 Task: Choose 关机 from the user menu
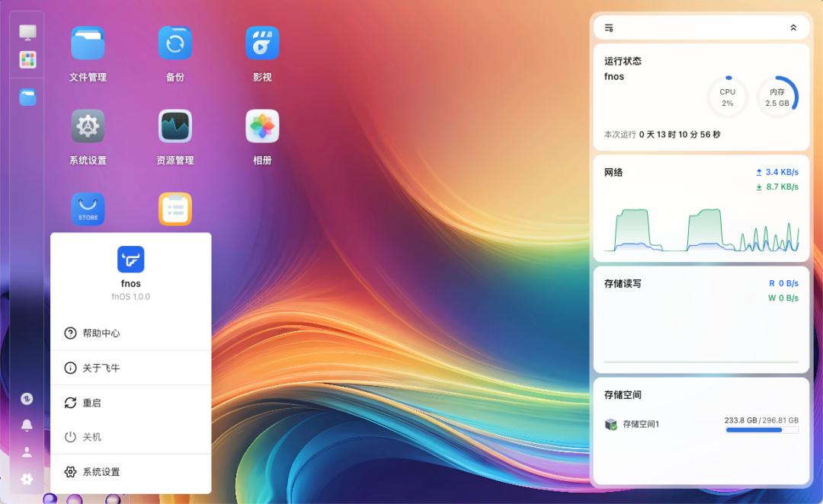tap(94, 437)
